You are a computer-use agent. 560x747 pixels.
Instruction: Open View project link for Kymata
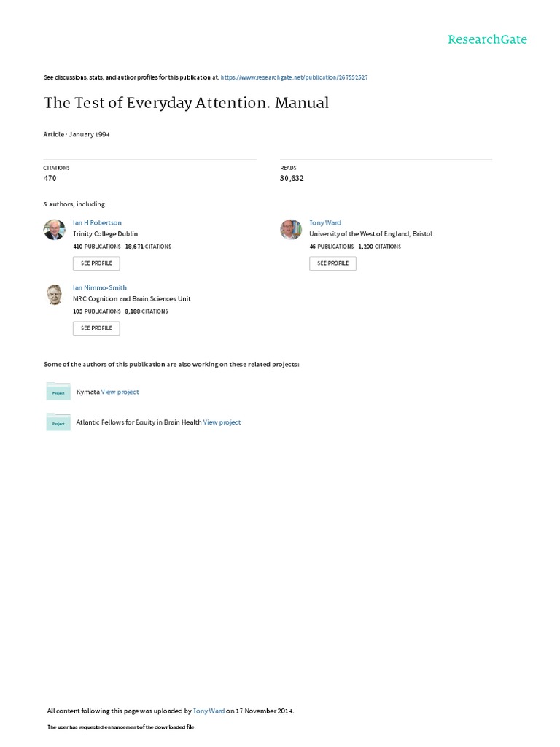click(120, 392)
